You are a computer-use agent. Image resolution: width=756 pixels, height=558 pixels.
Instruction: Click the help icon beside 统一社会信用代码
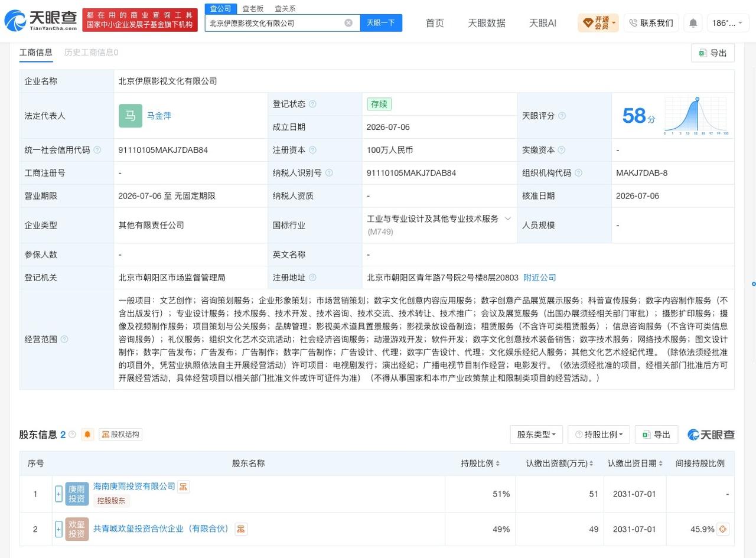coord(97,150)
